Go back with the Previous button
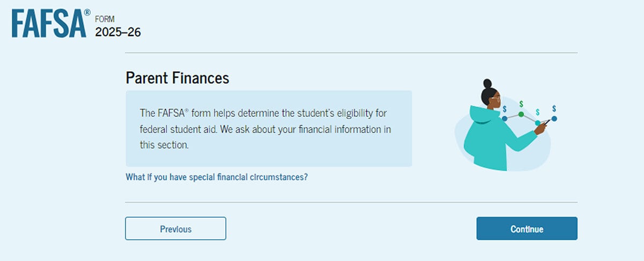 pyautogui.click(x=175, y=229)
